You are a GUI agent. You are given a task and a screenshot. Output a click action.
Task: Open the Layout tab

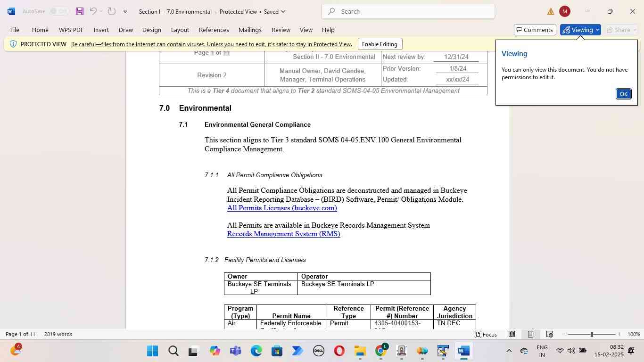[x=180, y=30]
